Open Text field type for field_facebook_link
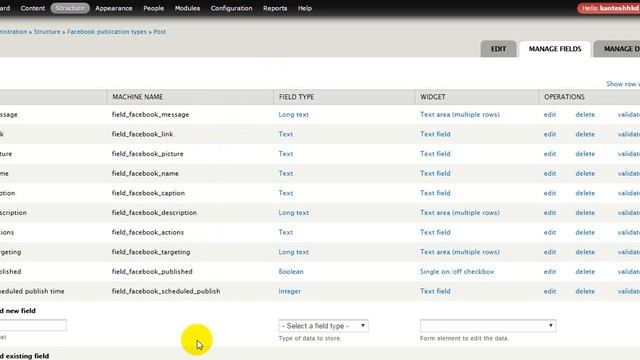The height and width of the screenshot is (360, 640). coord(286,134)
